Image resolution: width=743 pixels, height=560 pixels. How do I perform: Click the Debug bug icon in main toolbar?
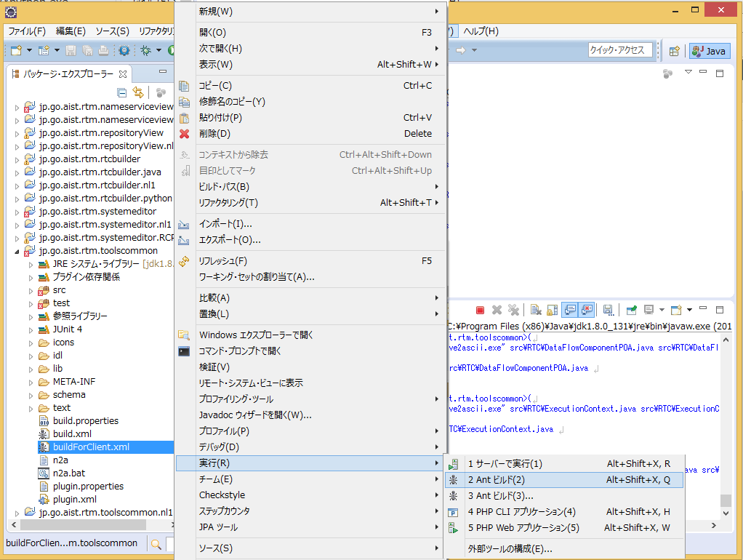tap(145, 50)
